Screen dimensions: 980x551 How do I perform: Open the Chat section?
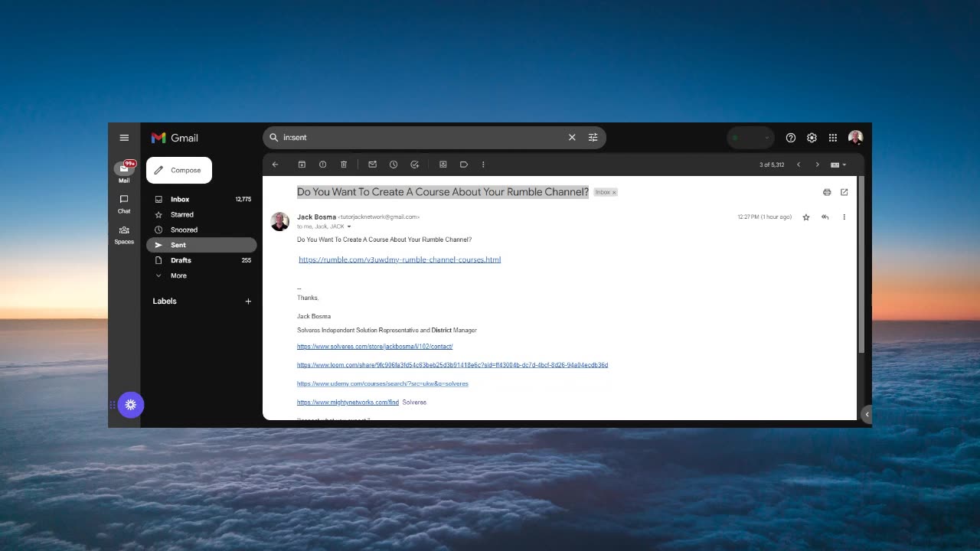(x=124, y=204)
